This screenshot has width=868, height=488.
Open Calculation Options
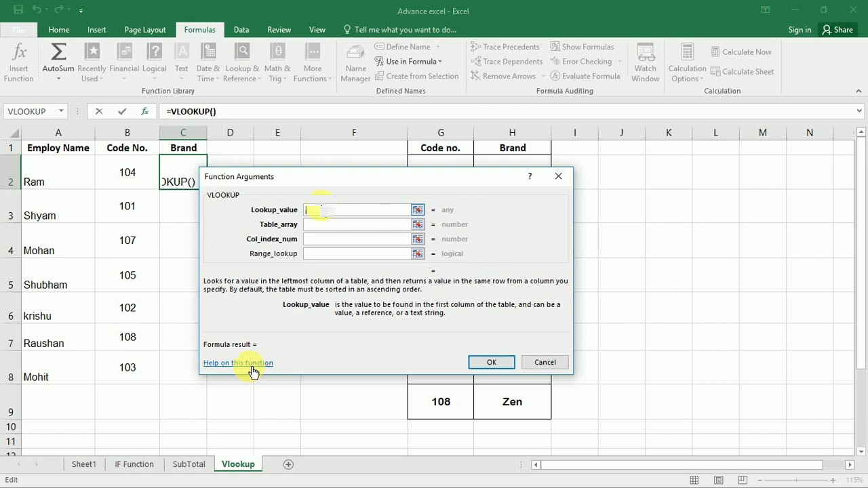(687, 63)
